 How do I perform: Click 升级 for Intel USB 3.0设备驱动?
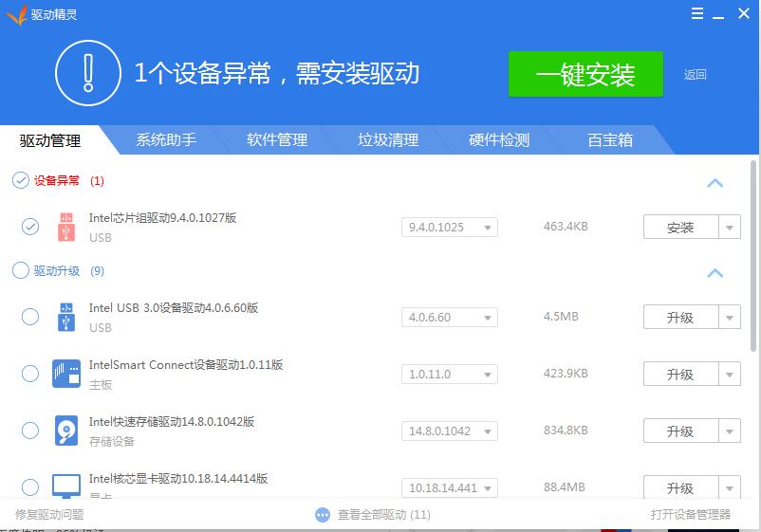(680, 317)
